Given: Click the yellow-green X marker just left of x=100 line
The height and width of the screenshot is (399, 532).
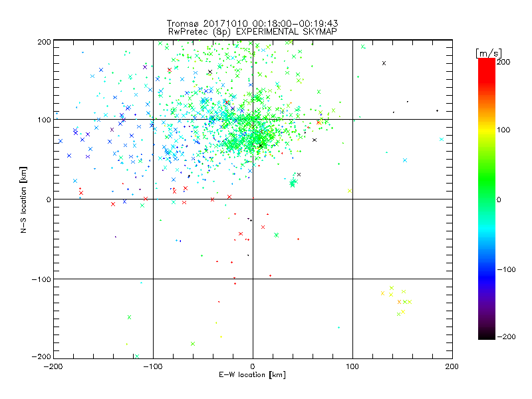Looking at the screenshot, I should click(350, 191).
